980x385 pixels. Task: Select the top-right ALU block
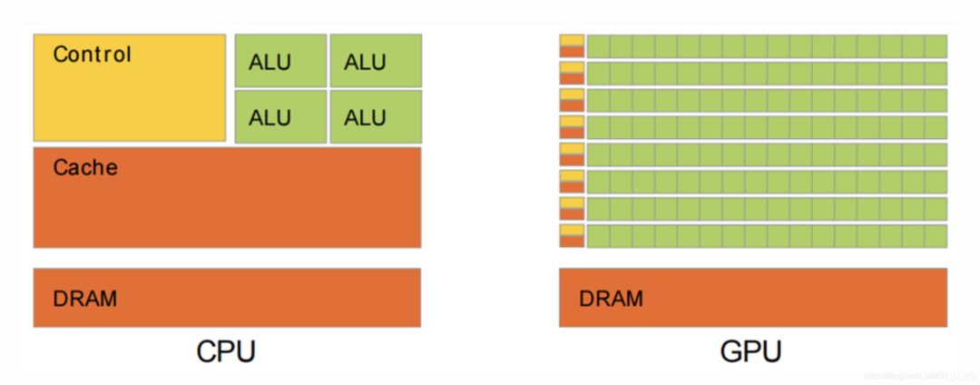click(x=375, y=60)
